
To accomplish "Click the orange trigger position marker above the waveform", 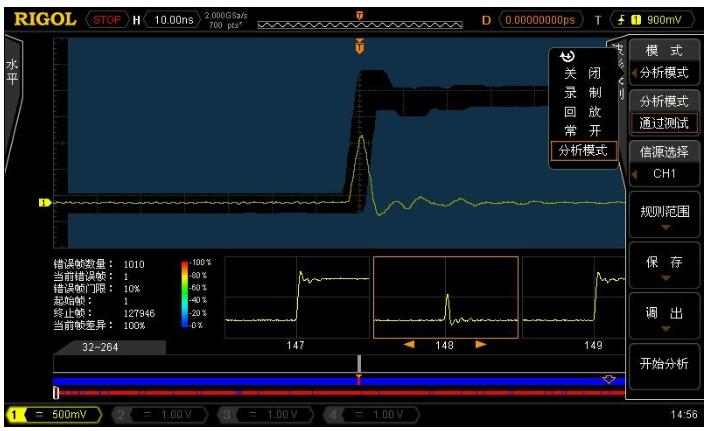I will pyautogui.click(x=360, y=47).
